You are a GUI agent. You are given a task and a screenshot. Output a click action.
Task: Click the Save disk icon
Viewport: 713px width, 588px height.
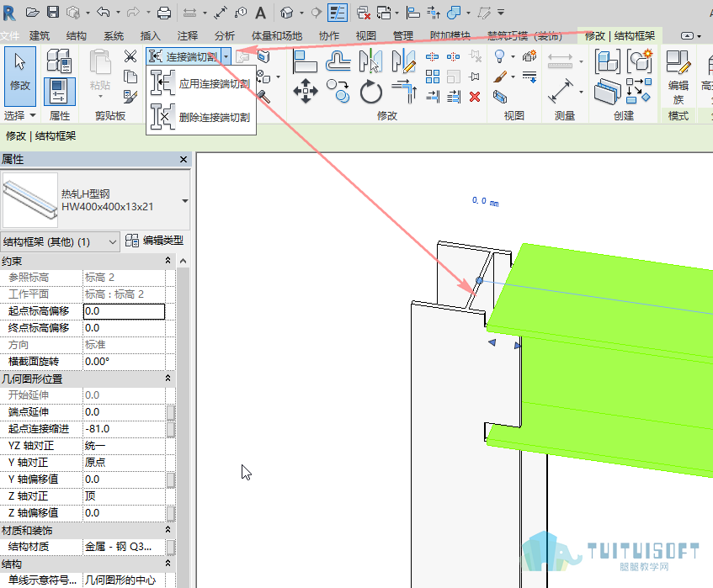[x=53, y=13]
